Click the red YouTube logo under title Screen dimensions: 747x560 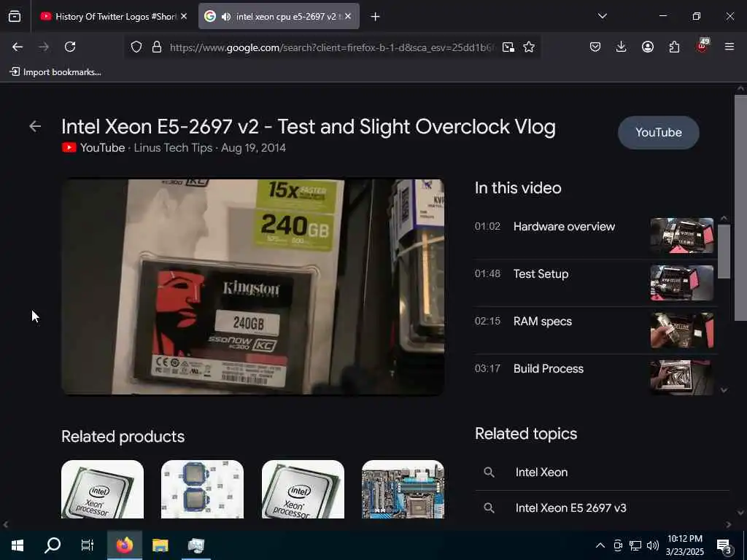pyautogui.click(x=69, y=147)
